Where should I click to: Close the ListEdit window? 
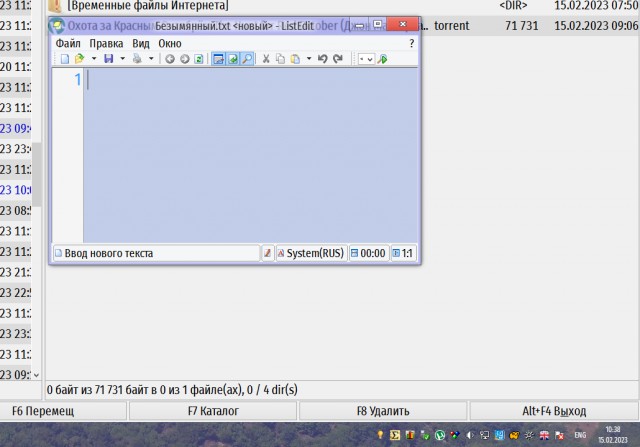click(403, 24)
